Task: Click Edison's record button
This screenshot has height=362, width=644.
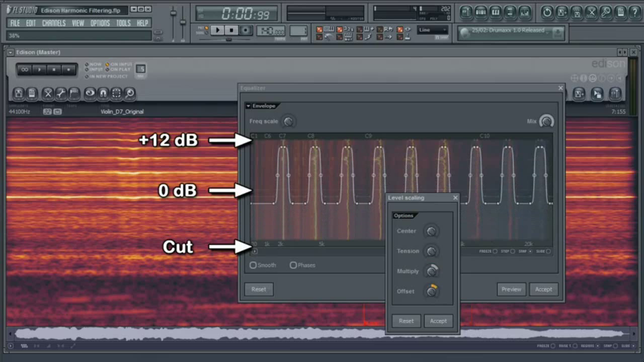Action: click(x=68, y=69)
